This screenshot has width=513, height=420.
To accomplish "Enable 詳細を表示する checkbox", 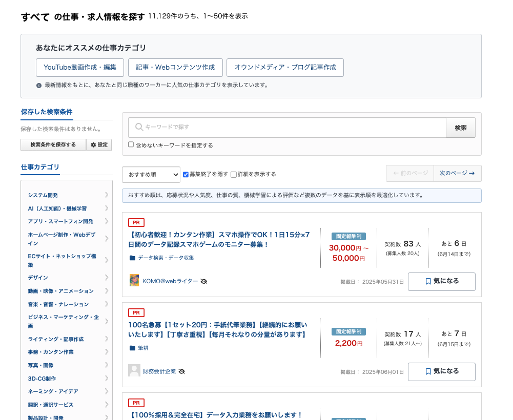I will (234, 174).
